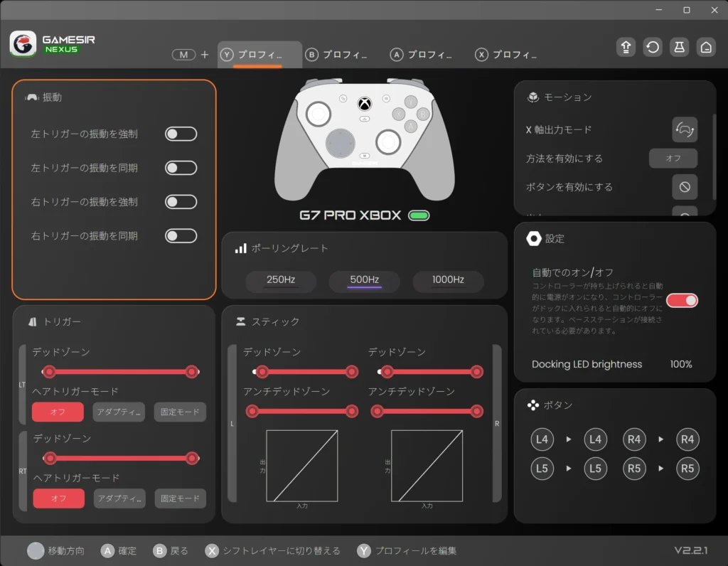728x566 pixels.
Task: Click the X軸出力モード controller tilt icon
Action: [x=685, y=129]
